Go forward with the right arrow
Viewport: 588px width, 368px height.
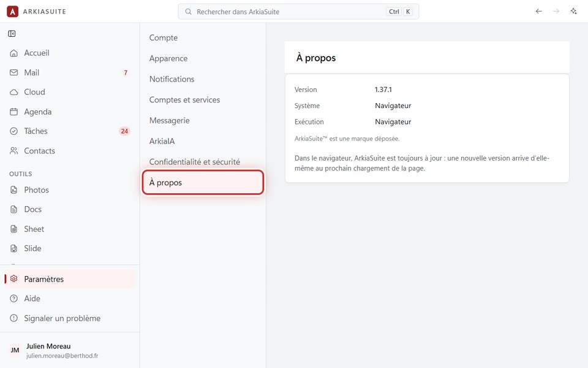[x=556, y=11]
